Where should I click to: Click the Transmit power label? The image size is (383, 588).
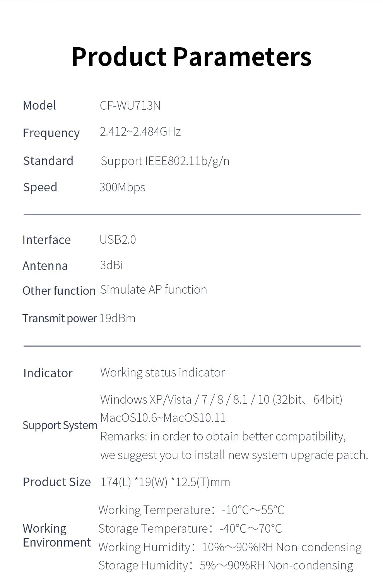(x=60, y=318)
